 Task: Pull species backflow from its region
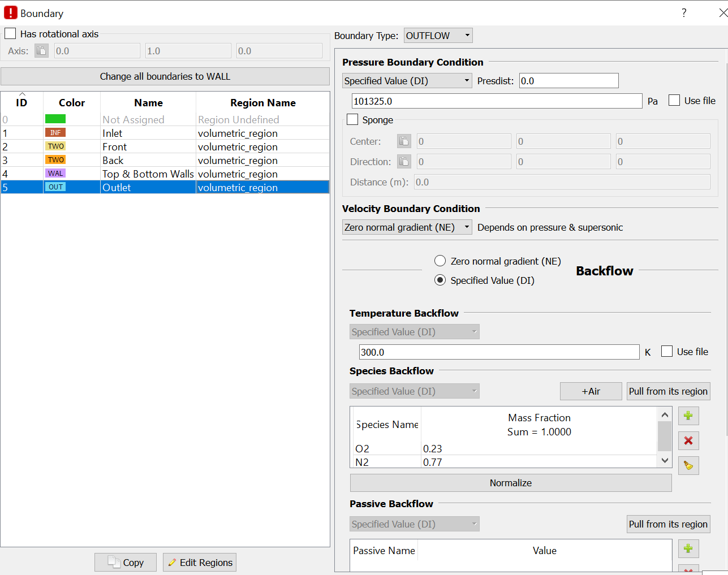(669, 391)
